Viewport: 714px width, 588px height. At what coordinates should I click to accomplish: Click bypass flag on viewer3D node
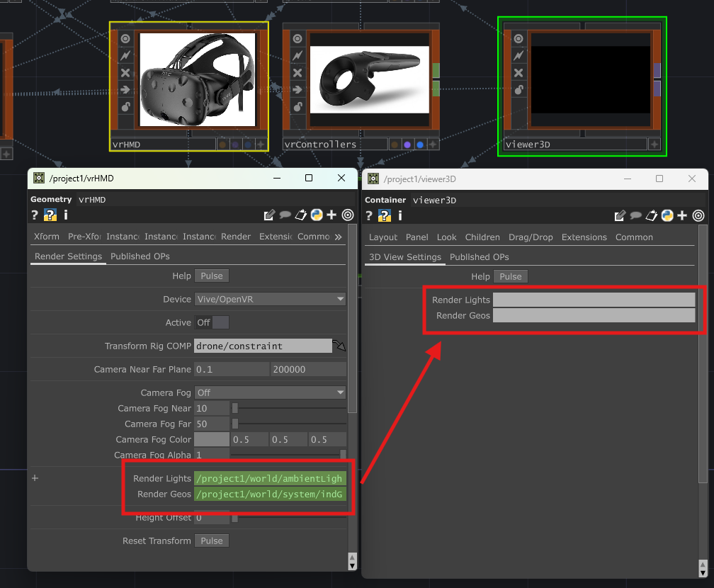(518, 55)
